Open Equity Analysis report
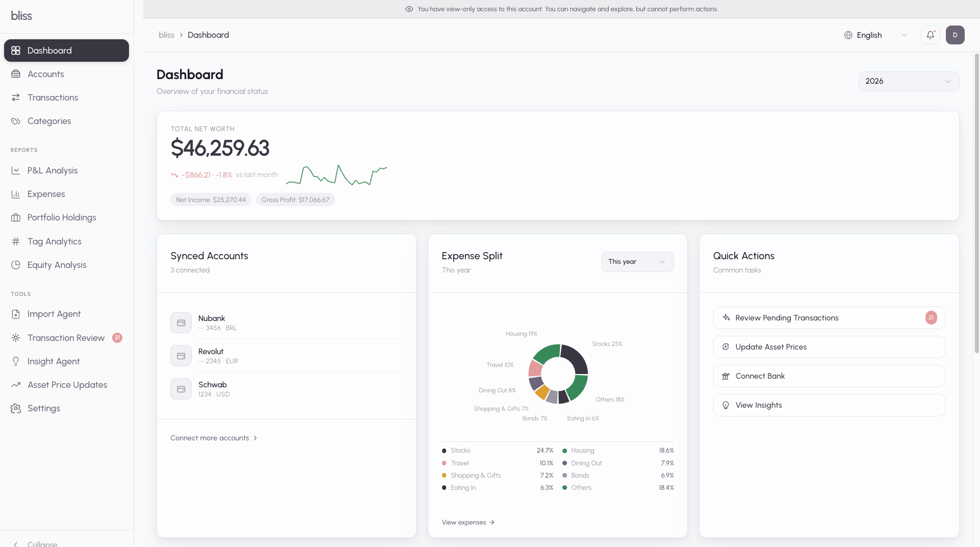This screenshot has height=547, width=980. 66,265
